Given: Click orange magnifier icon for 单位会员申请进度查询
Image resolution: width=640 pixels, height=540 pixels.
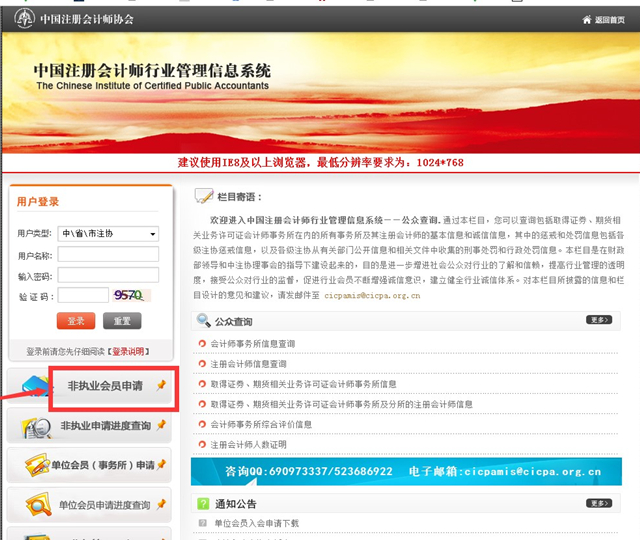Looking at the screenshot, I should [x=38, y=504].
